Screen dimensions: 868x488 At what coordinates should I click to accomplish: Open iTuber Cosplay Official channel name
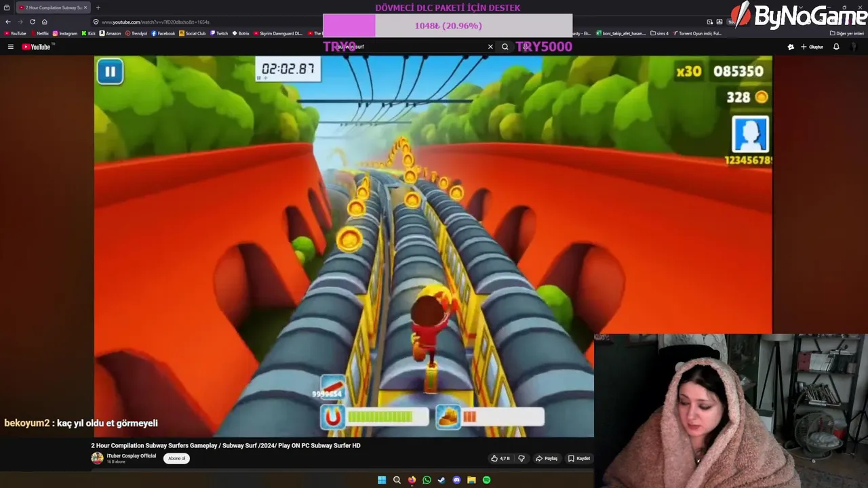point(132,456)
